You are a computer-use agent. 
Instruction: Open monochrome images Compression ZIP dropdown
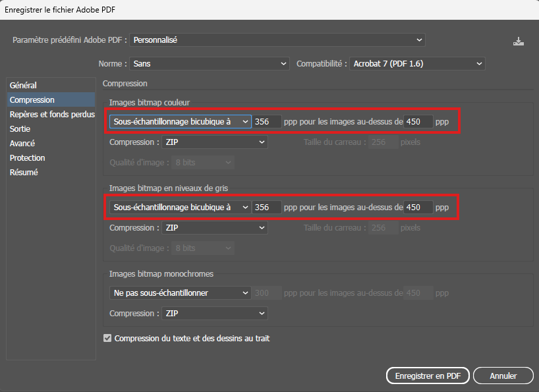point(215,314)
